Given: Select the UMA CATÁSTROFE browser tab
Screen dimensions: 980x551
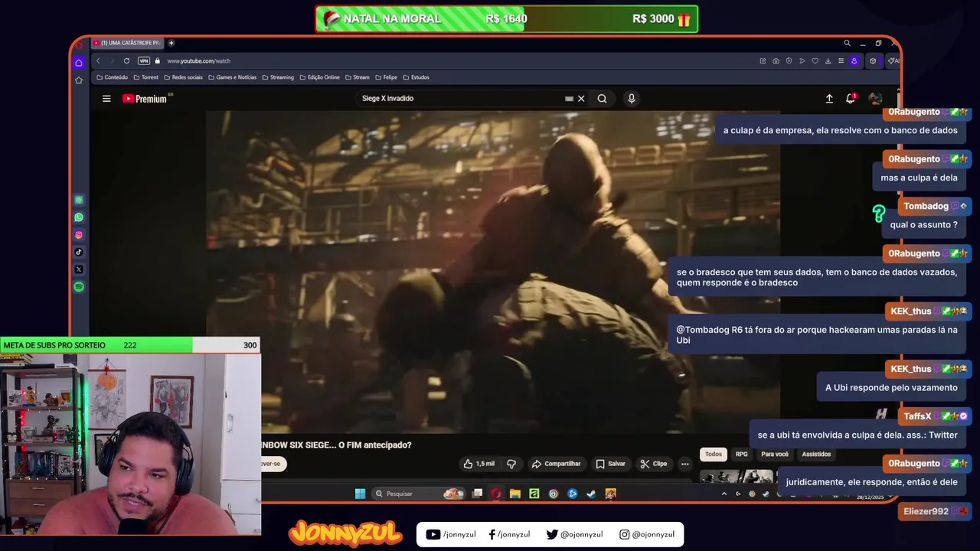Looking at the screenshot, I should 127,43.
